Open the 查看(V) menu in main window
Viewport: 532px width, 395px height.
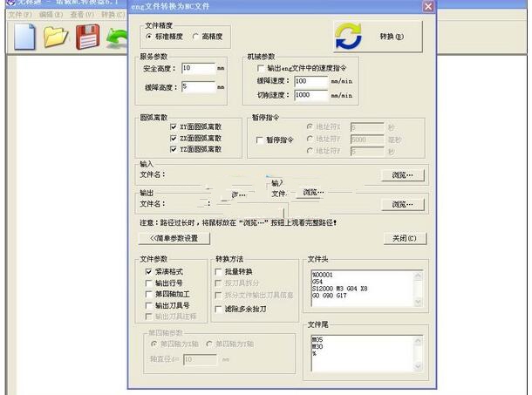pyautogui.click(x=82, y=15)
